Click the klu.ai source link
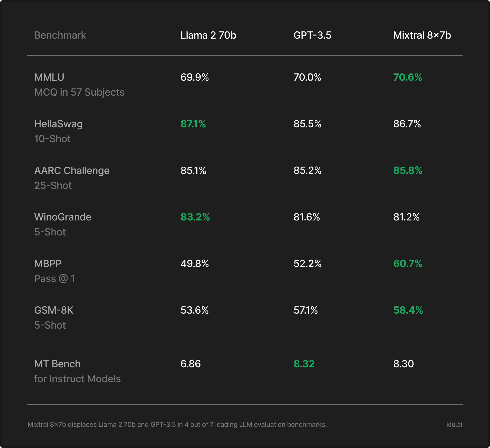Viewport: 490px width, 448px height. pyautogui.click(x=454, y=424)
